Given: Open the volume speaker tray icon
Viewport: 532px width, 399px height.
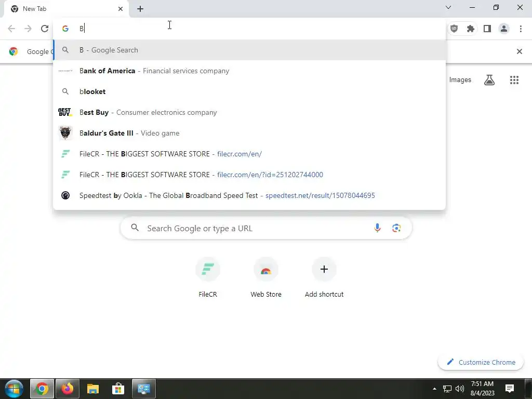Looking at the screenshot, I should coord(460,389).
